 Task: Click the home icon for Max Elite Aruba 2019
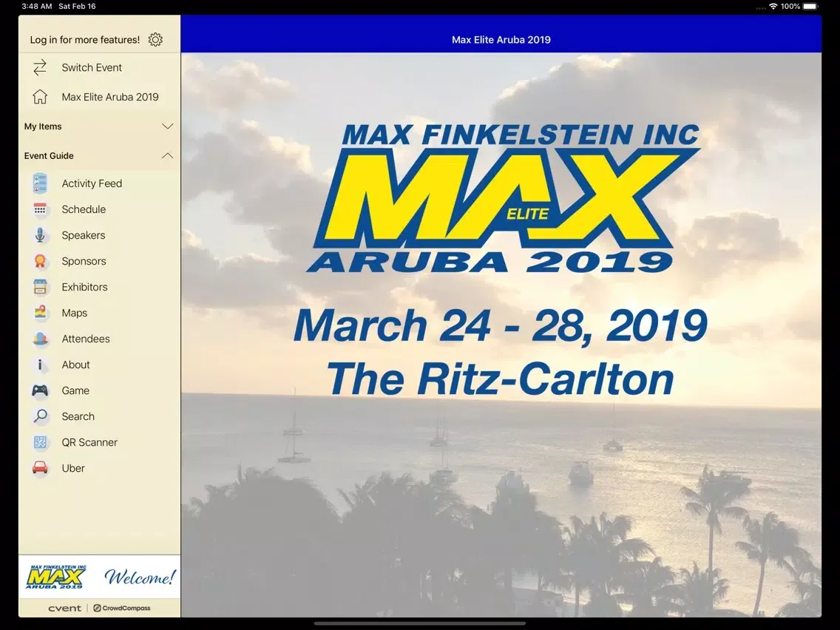coord(40,97)
